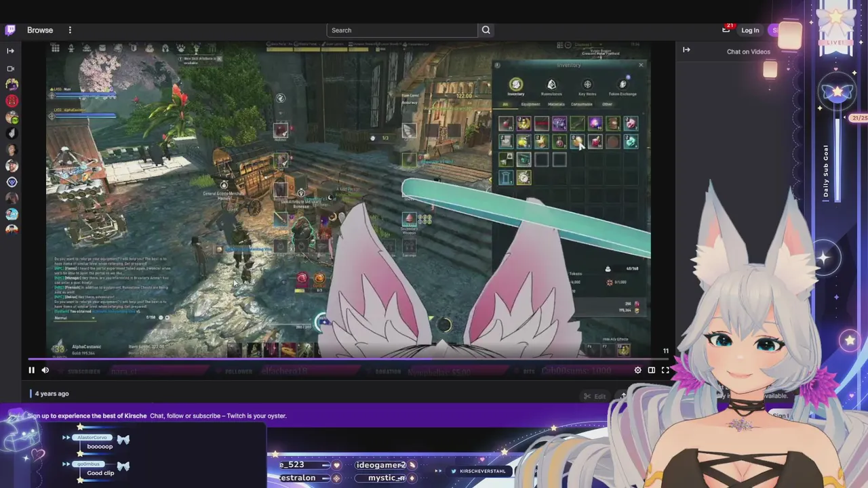Pause the video clip

coord(31,370)
